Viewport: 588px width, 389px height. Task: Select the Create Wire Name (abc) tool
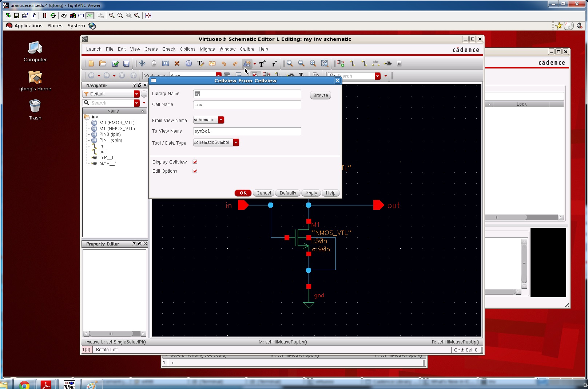(x=376, y=63)
